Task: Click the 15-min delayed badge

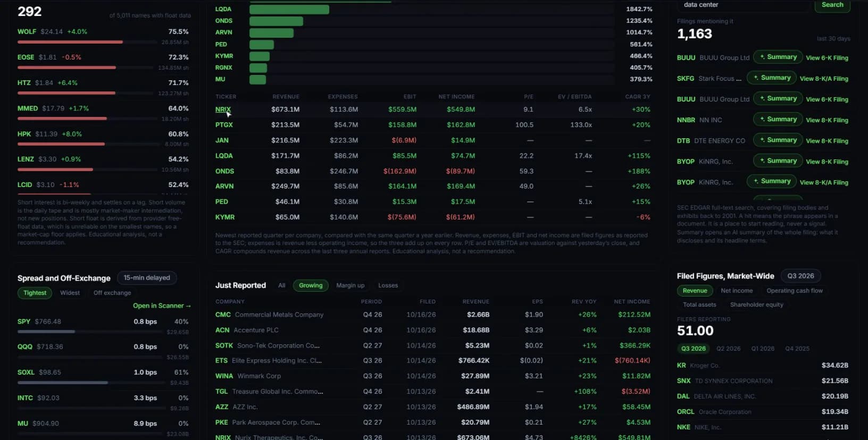Action: tap(147, 278)
